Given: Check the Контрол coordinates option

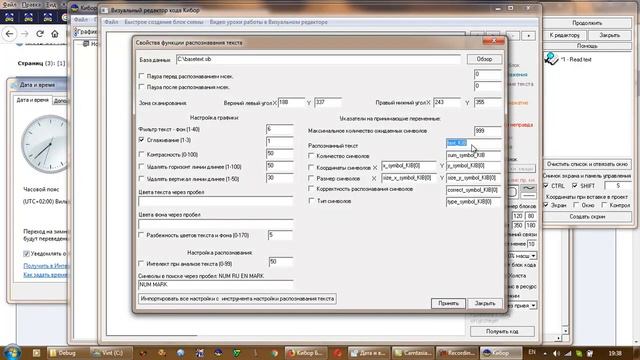Looking at the screenshot, I should [604, 205].
